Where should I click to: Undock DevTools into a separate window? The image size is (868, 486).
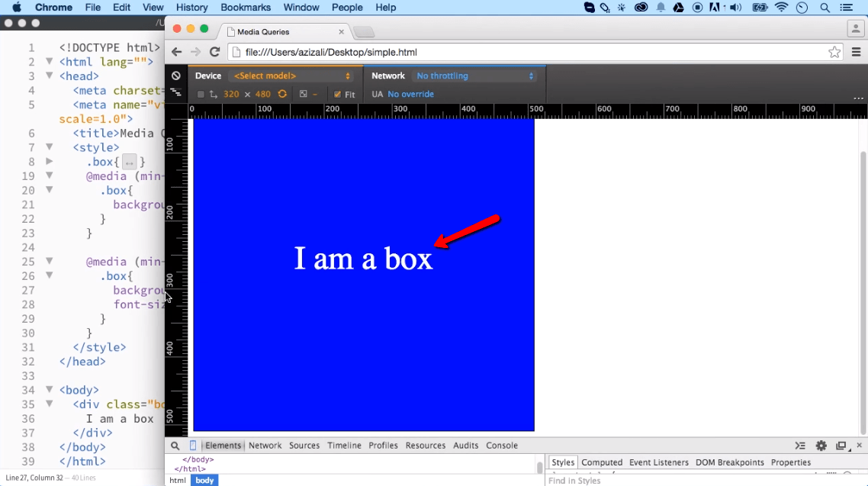tap(840, 446)
